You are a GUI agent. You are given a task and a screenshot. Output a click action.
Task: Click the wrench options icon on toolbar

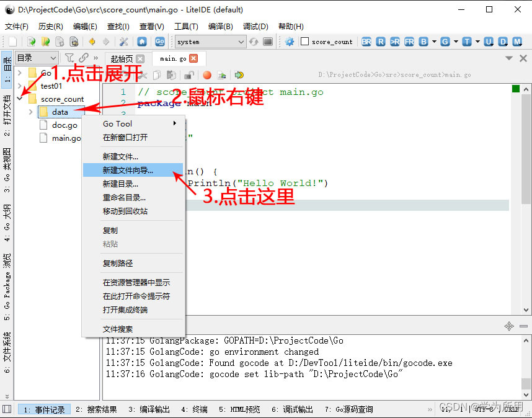[123, 42]
